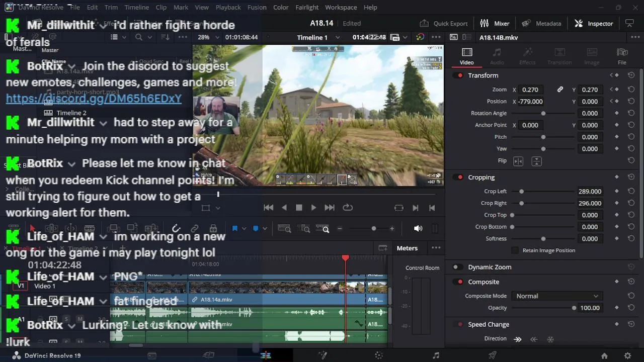This screenshot has width=644, height=362.
Task: Open the Inspector Audio tab
Action: pos(497,56)
